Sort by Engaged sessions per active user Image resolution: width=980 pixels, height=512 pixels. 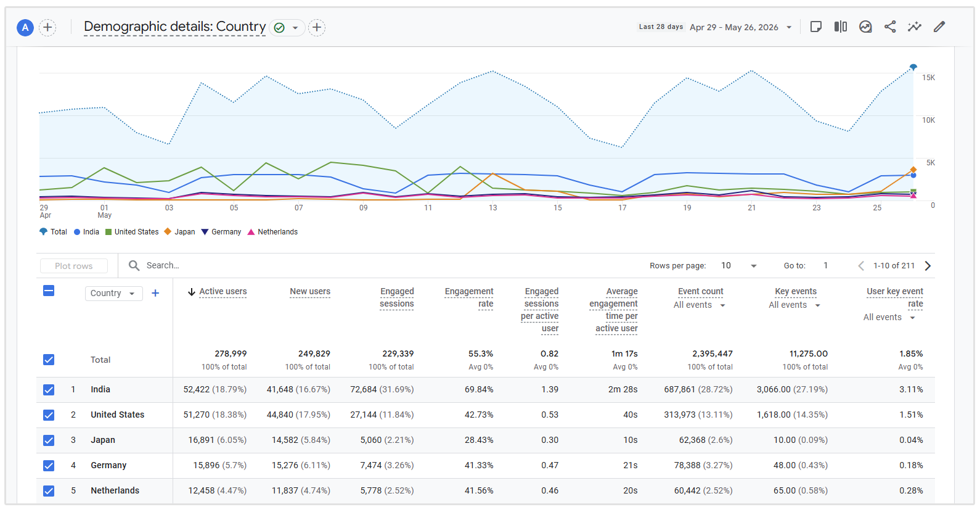pos(540,310)
